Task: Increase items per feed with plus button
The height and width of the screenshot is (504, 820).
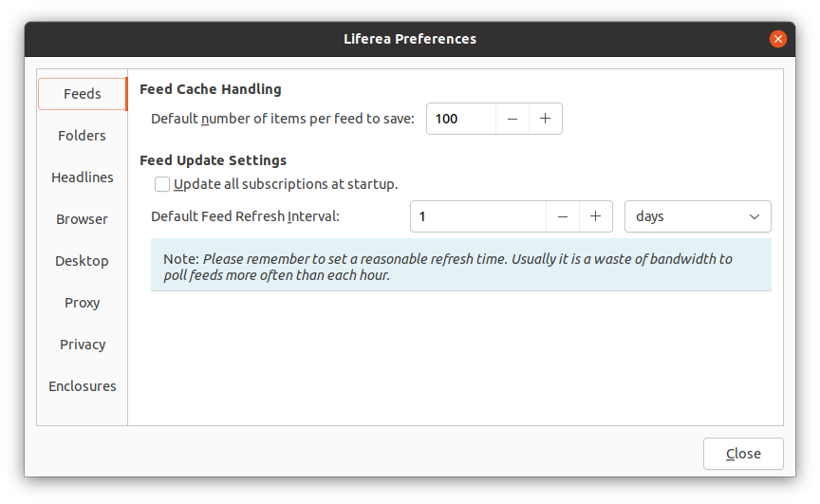Action: [x=546, y=119]
